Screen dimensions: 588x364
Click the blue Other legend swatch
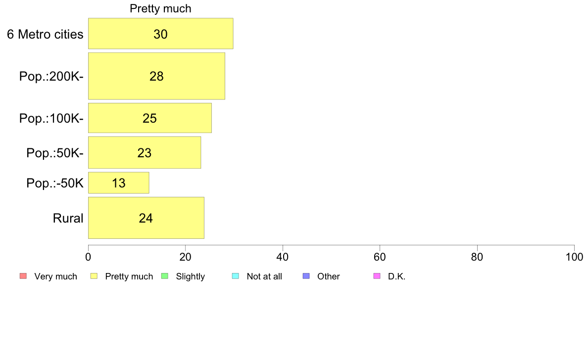click(x=306, y=276)
